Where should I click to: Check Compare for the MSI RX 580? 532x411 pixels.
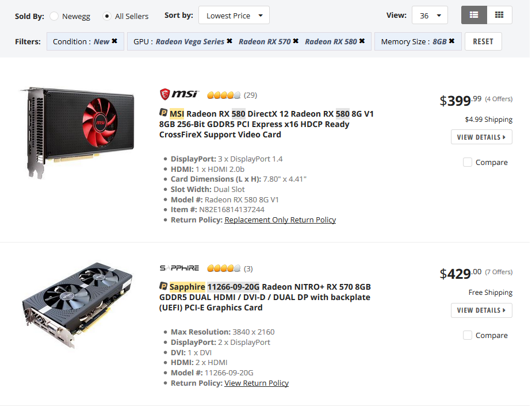(468, 163)
